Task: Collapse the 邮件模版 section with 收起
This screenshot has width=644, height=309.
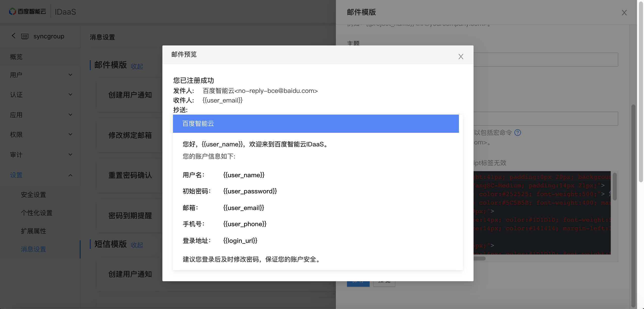Action: [137, 66]
